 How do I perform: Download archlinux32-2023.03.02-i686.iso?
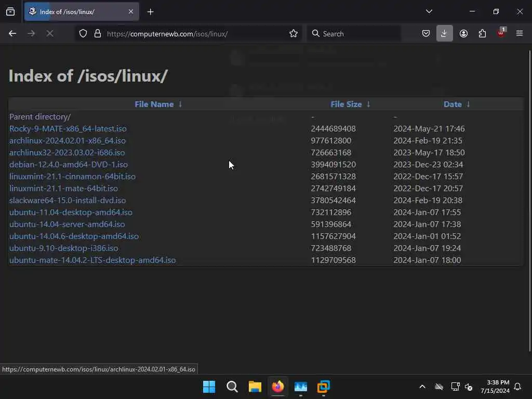[67, 153]
